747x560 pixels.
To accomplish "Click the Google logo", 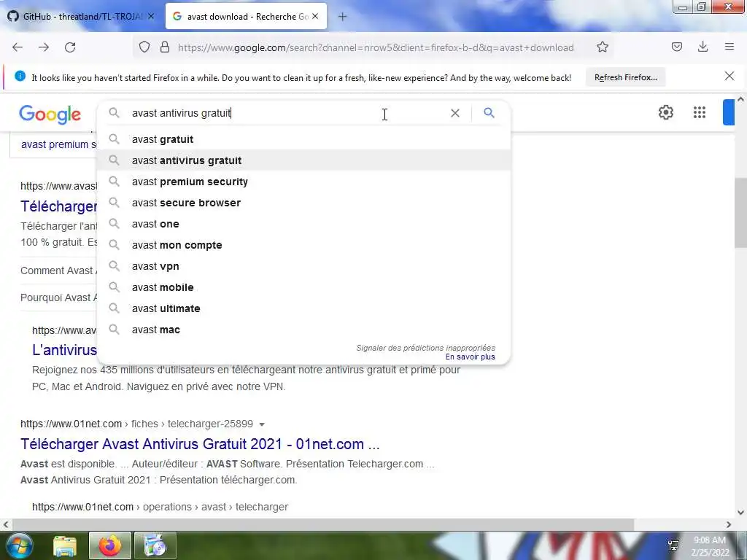I will [x=50, y=114].
